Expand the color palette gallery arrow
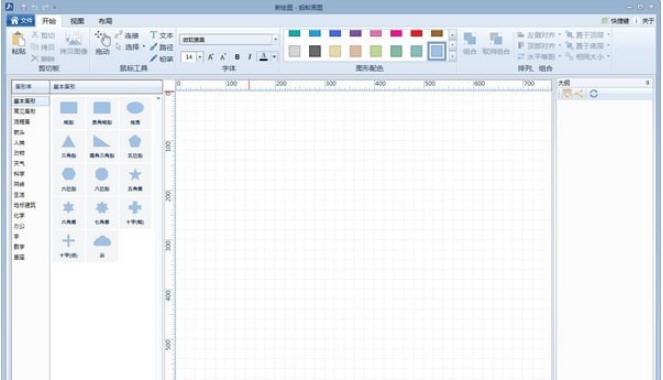Screen dimensions: 663x380 (452, 56)
